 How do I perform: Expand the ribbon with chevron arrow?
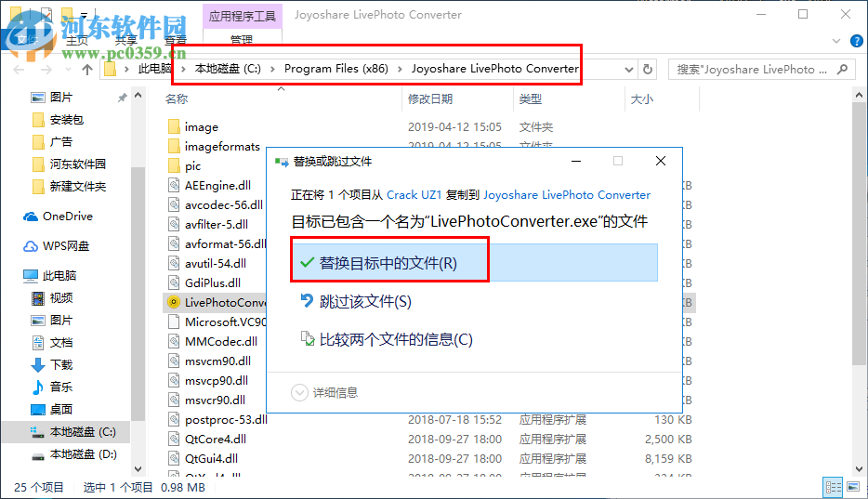click(836, 40)
